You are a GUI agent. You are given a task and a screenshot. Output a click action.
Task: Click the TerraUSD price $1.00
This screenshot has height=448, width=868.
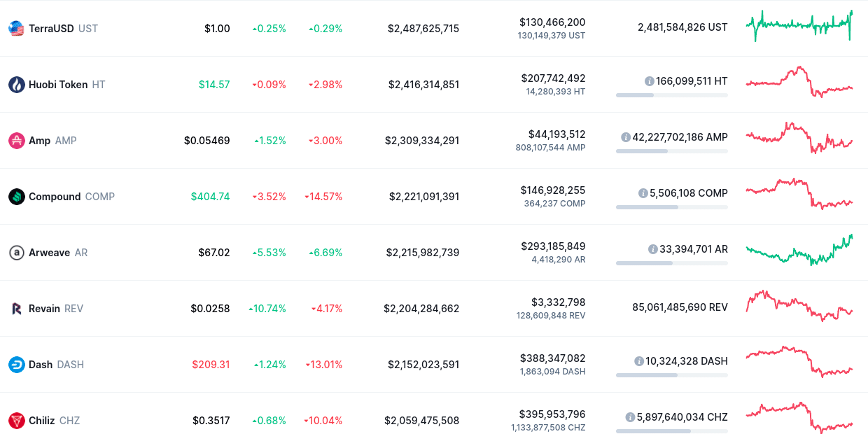(217, 29)
